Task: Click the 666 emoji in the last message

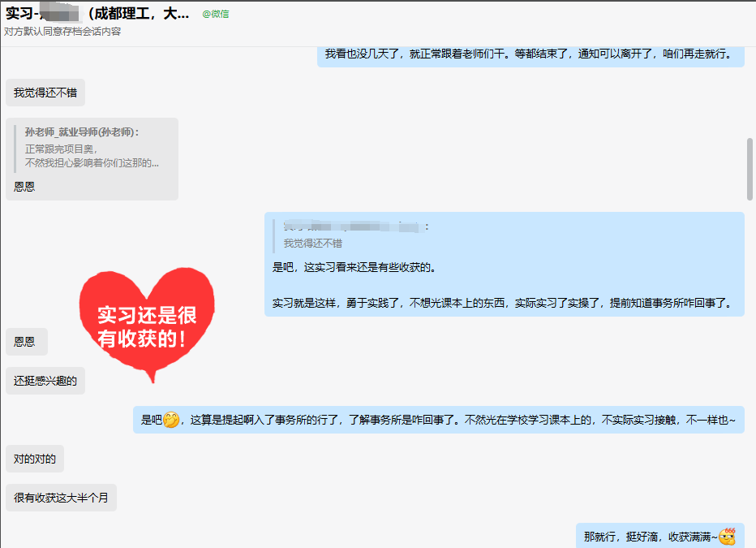Action: coord(728,536)
